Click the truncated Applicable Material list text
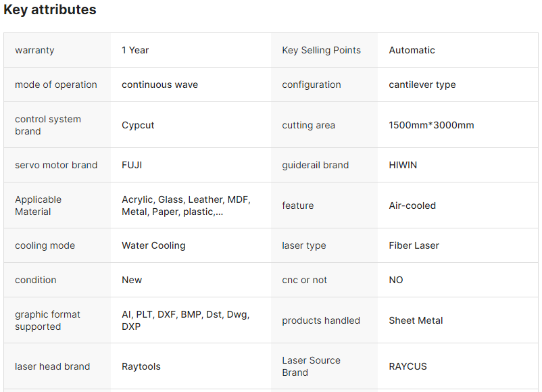This screenshot has height=392, width=542. pyautogui.click(x=185, y=205)
